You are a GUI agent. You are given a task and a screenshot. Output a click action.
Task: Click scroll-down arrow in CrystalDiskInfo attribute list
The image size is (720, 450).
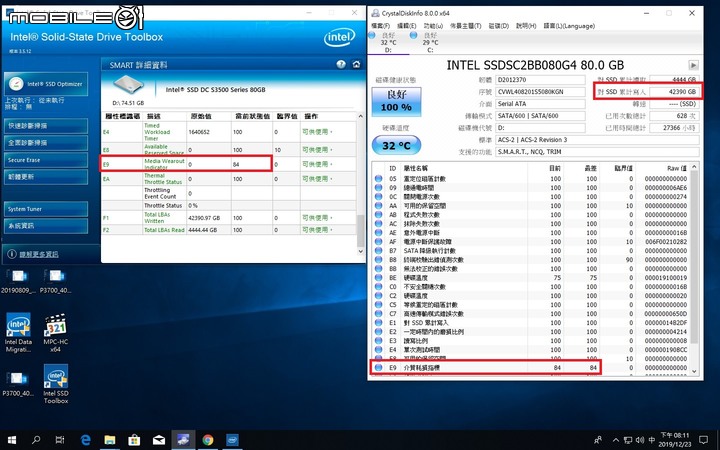tap(694, 371)
